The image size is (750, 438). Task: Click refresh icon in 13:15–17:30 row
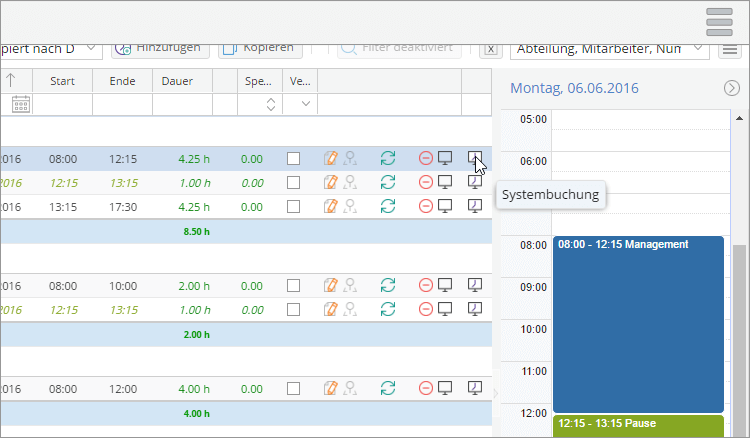[388, 206]
